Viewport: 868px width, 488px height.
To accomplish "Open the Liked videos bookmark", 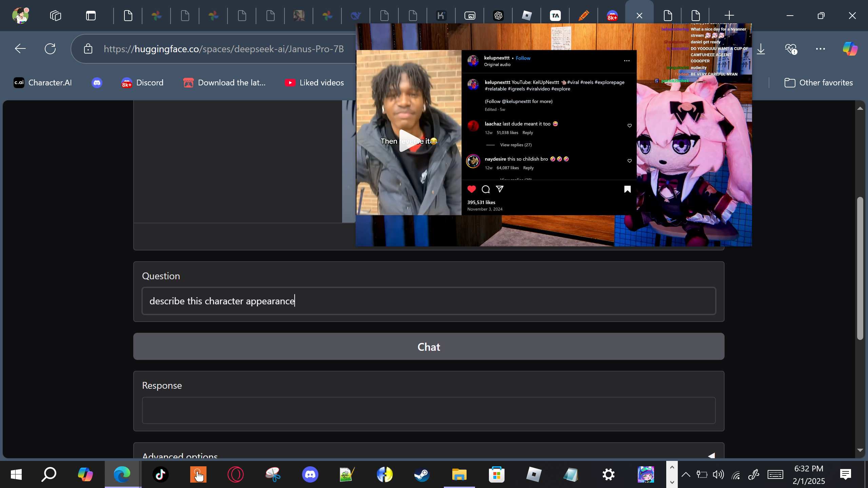I will (314, 83).
